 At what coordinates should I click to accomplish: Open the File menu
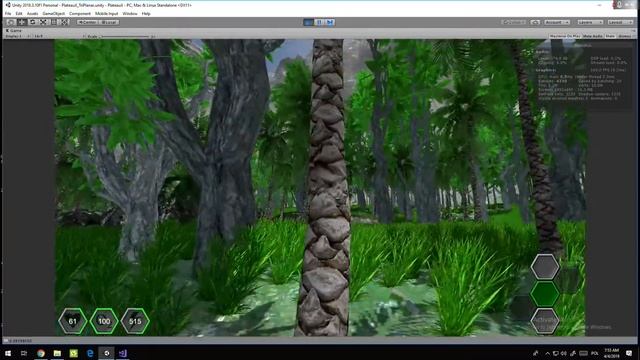point(8,13)
